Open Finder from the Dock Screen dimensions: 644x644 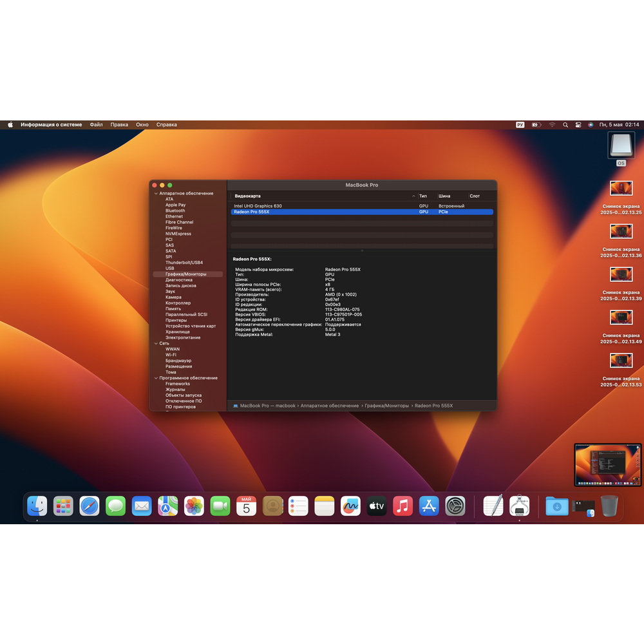click(37, 506)
